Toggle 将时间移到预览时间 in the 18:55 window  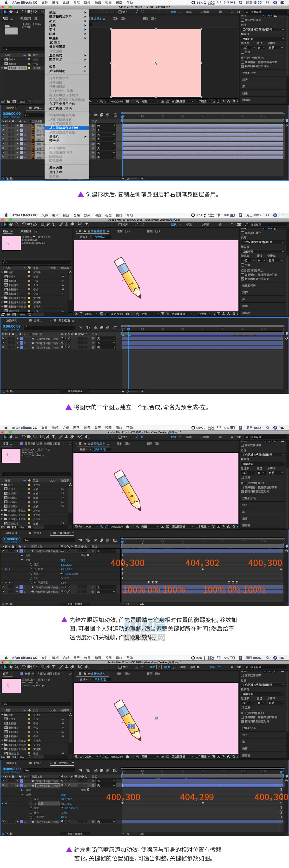coord(242,66)
